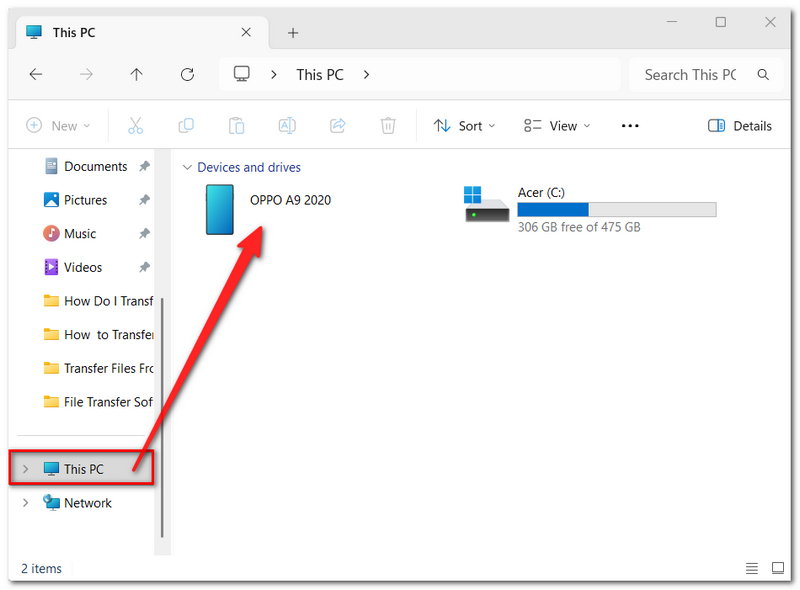
Task: Go back with the left arrow button
Action: tap(36, 75)
